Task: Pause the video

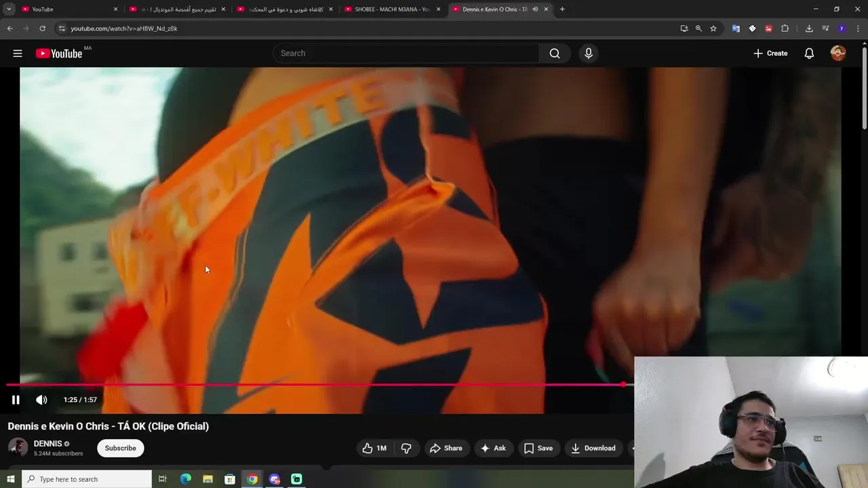Action: coord(16,400)
